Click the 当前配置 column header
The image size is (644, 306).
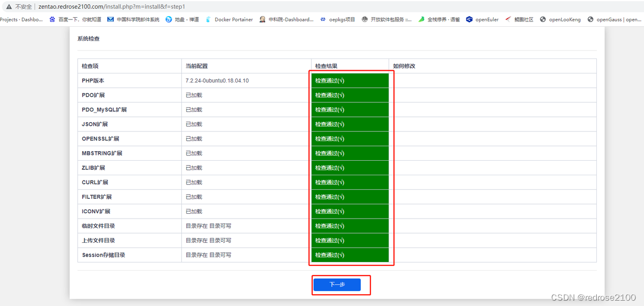196,66
